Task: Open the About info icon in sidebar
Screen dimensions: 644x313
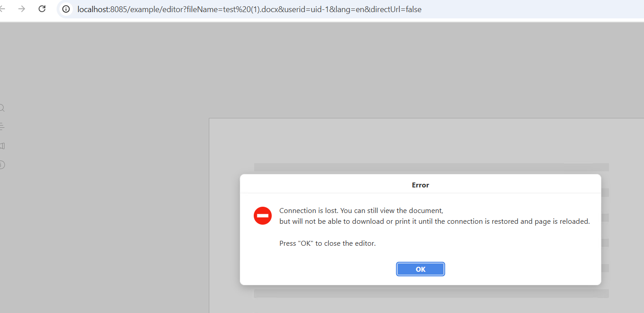Action: coord(2,165)
